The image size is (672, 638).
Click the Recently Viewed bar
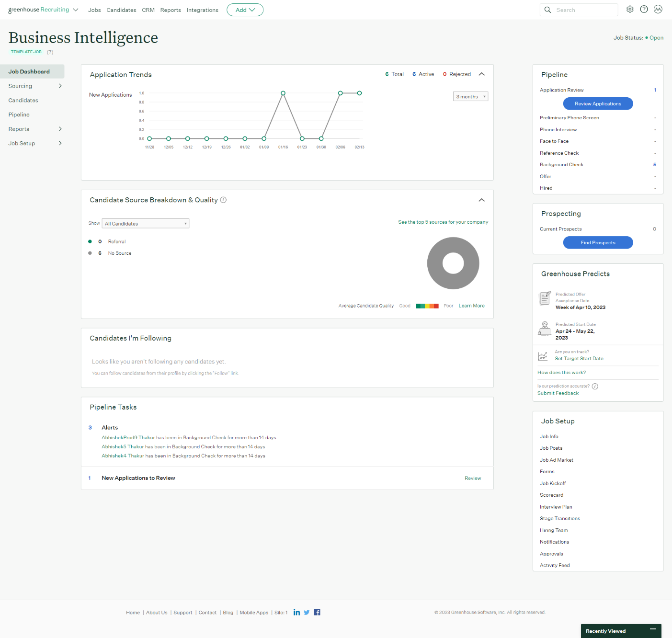pyautogui.click(x=621, y=631)
